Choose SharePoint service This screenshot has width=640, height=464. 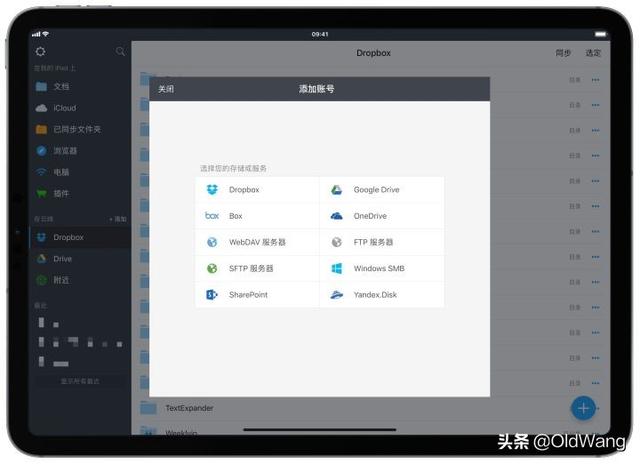257,294
